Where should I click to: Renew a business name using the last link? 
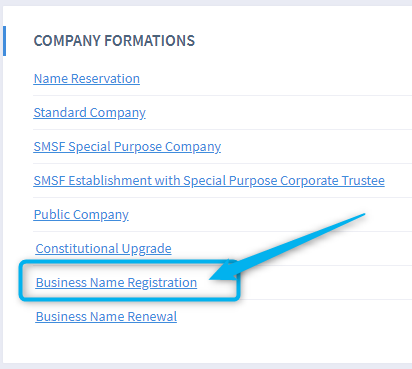(x=106, y=317)
